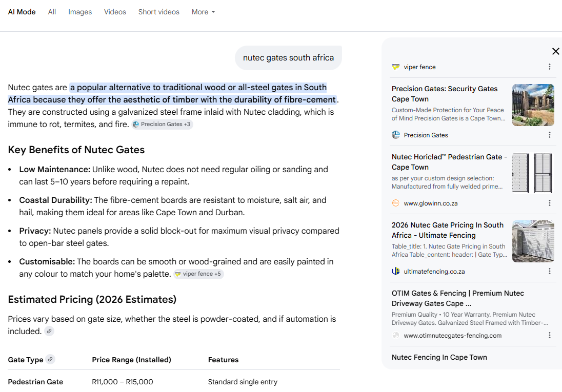Click the 'Price Range (Installed)' column header
Screen dimensions: 562x392
click(132, 360)
